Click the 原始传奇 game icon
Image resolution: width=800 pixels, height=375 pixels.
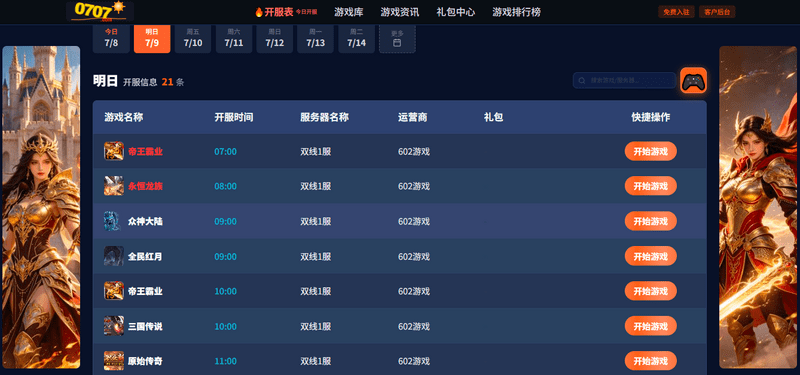pyautogui.click(x=114, y=361)
